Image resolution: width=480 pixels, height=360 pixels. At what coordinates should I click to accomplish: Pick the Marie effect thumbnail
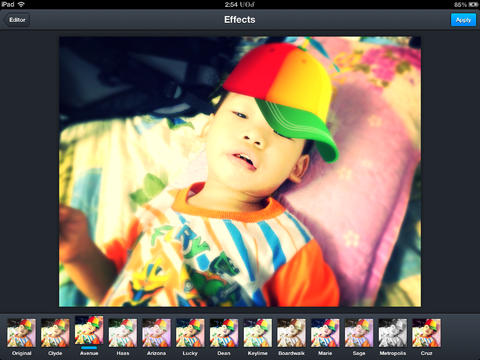click(325, 333)
